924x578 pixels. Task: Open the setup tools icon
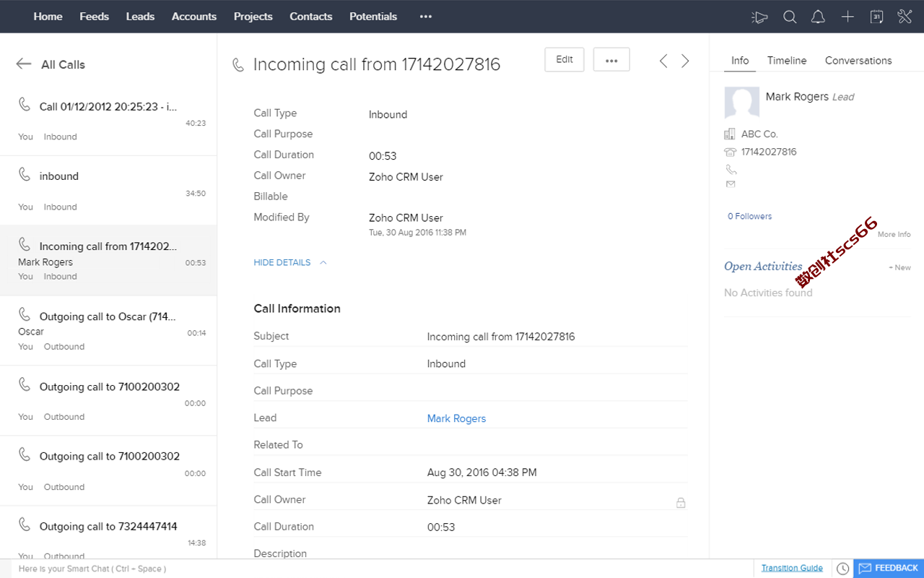[x=905, y=17]
